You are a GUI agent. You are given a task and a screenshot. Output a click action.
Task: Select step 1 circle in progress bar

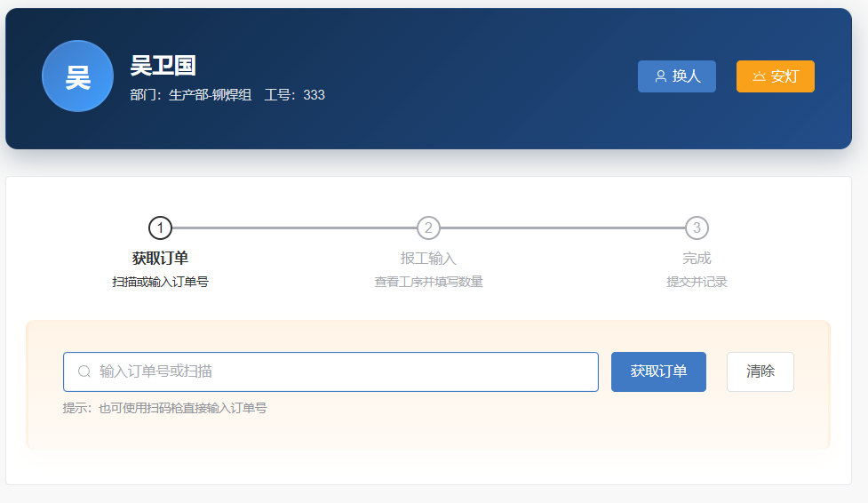point(160,228)
